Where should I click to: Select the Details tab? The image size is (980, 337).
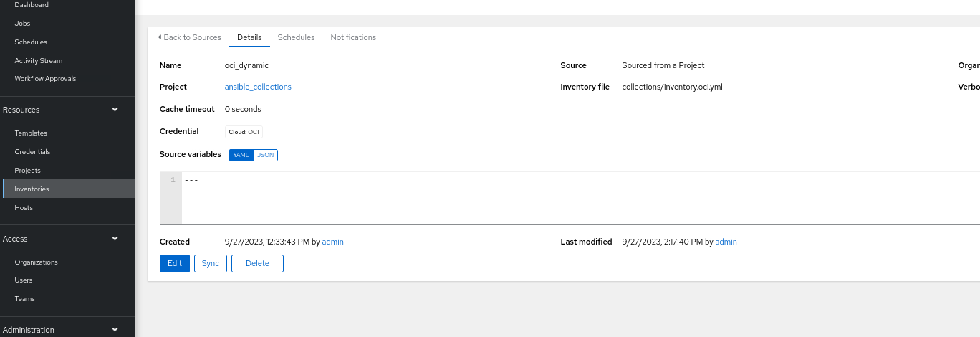[249, 37]
